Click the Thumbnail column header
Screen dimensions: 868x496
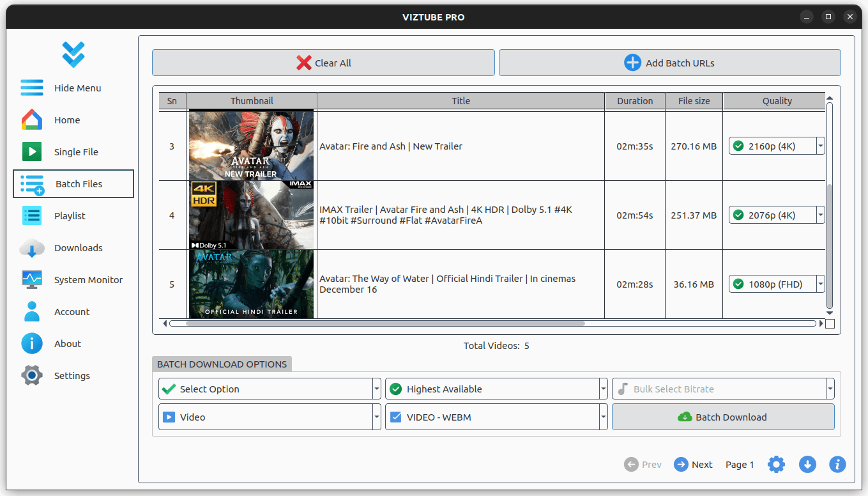pyautogui.click(x=252, y=101)
